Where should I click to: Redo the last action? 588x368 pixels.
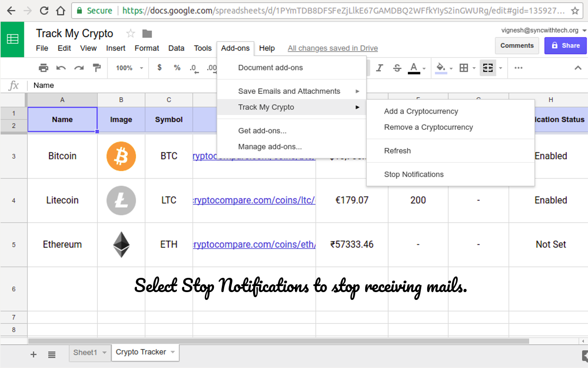79,68
